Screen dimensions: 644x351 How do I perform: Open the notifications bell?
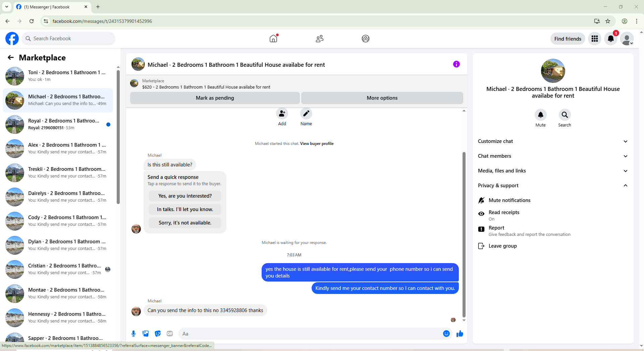(611, 39)
